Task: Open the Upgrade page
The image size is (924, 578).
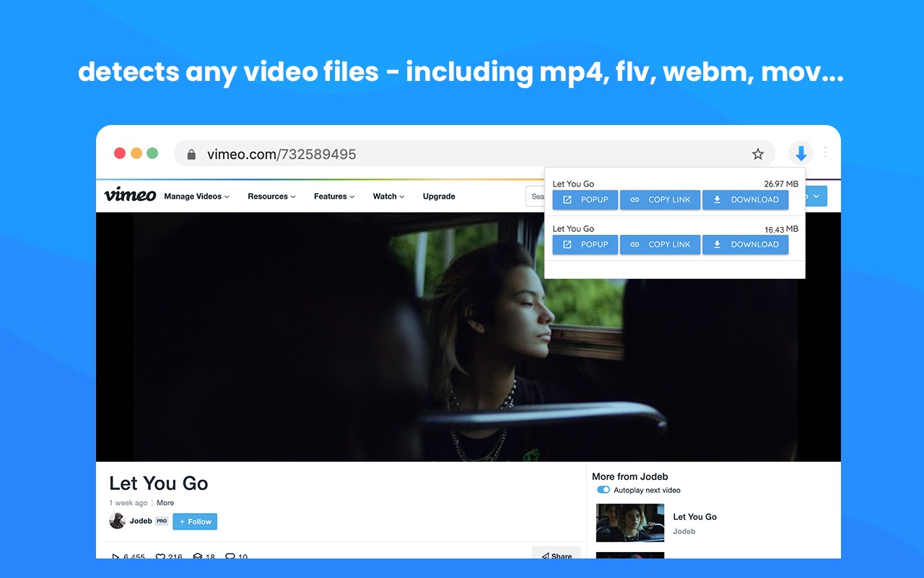Action: [439, 197]
